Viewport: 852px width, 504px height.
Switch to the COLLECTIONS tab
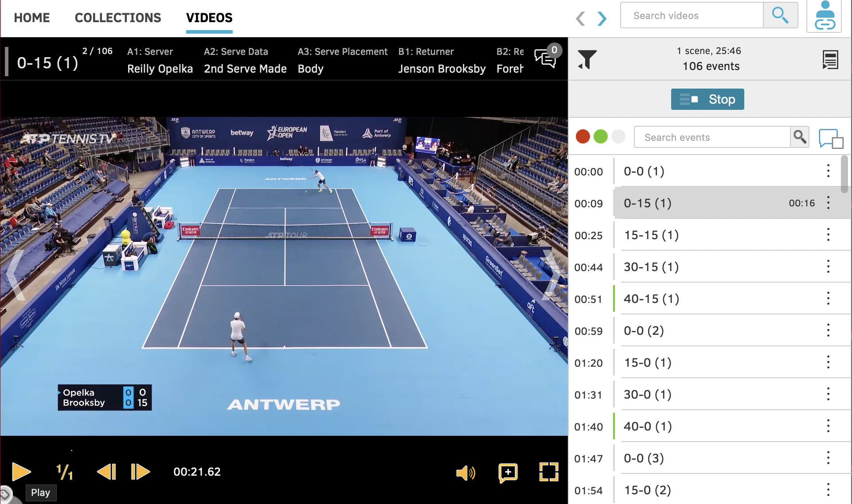click(x=118, y=18)
